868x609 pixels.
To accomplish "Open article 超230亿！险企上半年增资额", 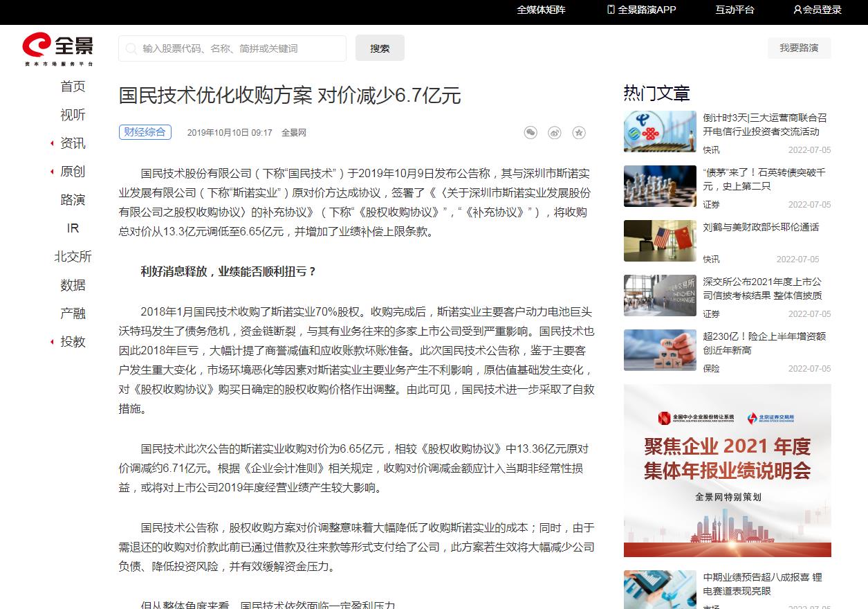I will pyautogui.click(x=764, y=343).
